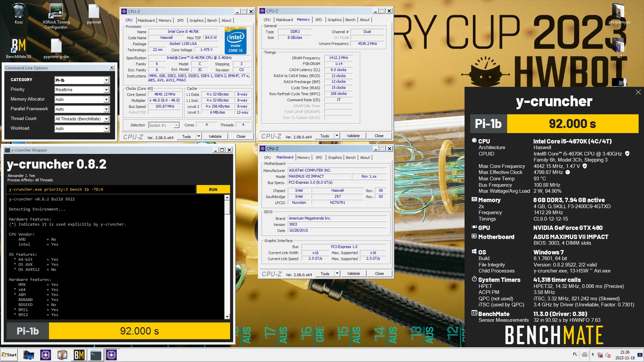Click Tools button in CPU-Z CPU window

(x=186, y=136)
